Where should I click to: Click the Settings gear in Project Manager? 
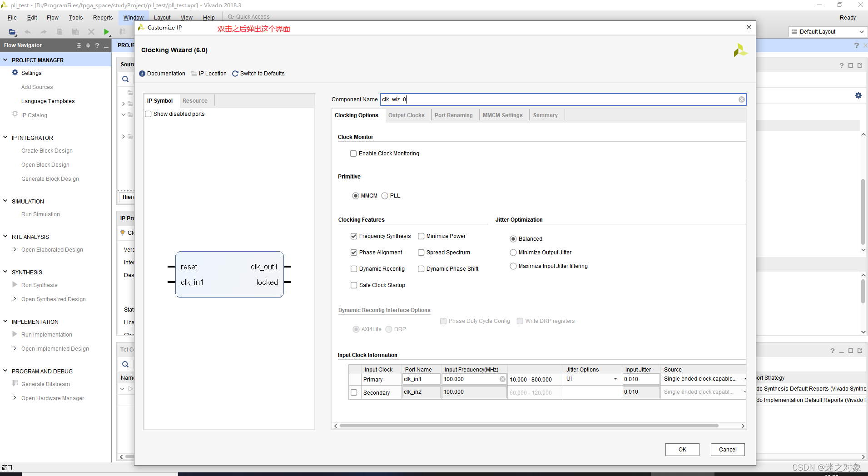15,73
